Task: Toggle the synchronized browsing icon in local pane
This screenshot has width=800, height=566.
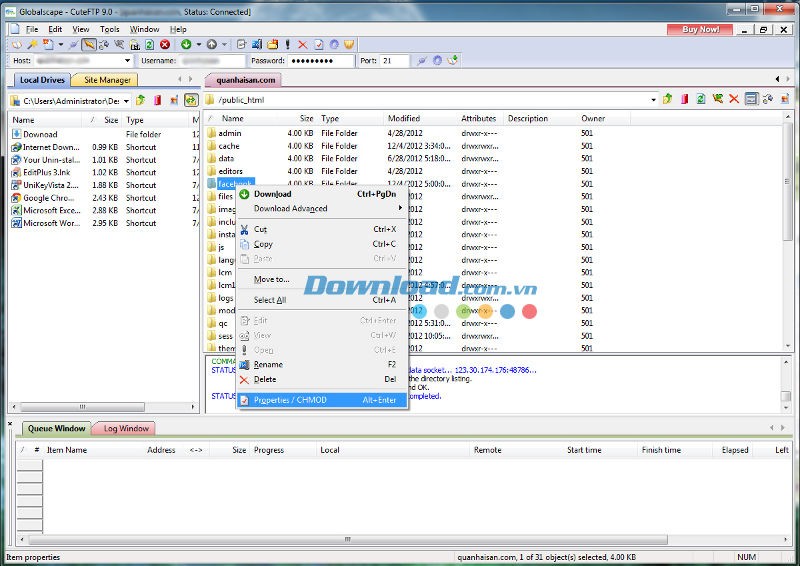Action: (x=190, y=100)
